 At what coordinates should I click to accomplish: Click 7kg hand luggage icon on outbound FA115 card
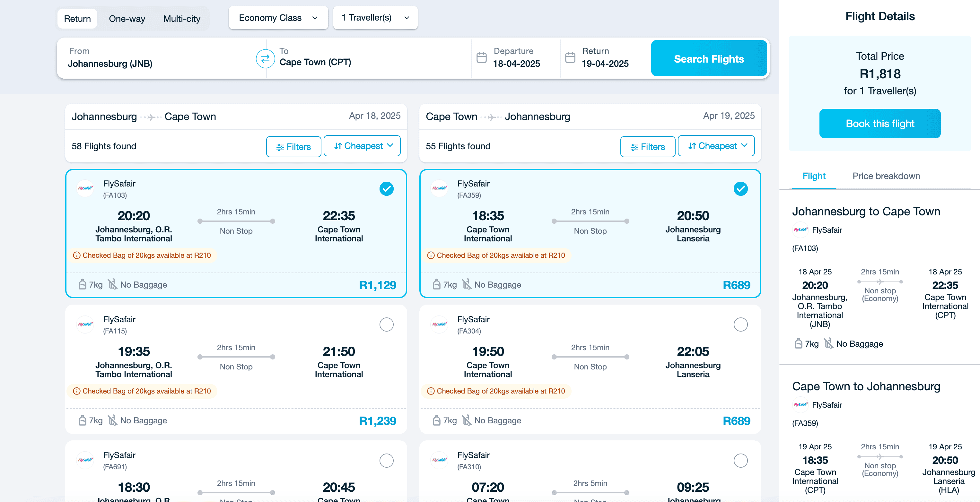pyautogui.click(x=82, y=420)
